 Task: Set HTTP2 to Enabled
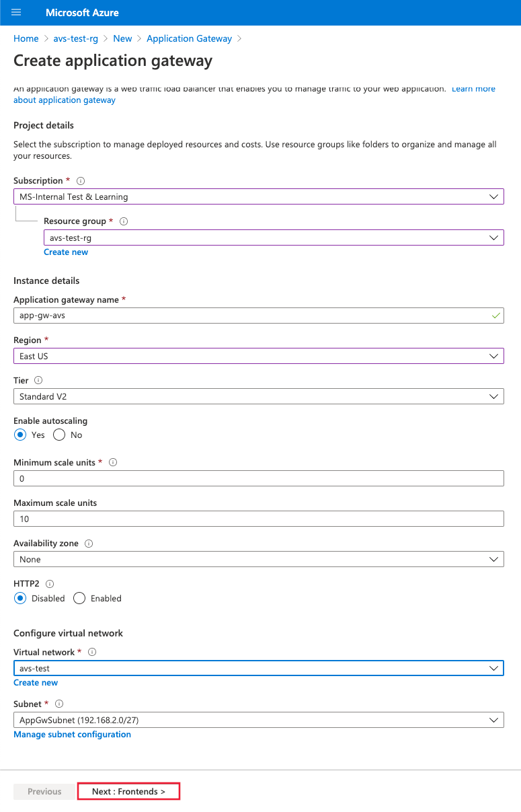[x=79, y=599]
